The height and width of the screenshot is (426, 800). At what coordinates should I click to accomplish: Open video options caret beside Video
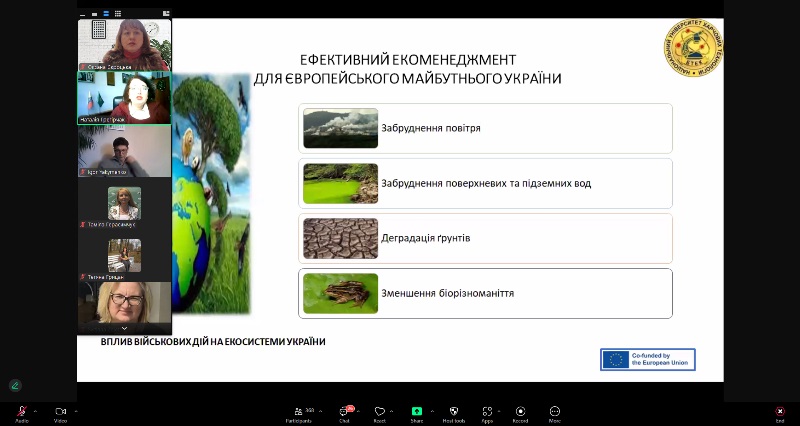click(76, 411)
